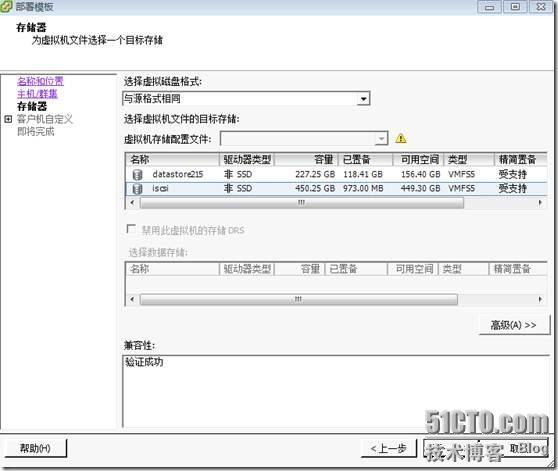Image resolution: width=558 pixels, height=471 pixels.
Task: Maximize the deploy template window
Action: tap(515, 7)
